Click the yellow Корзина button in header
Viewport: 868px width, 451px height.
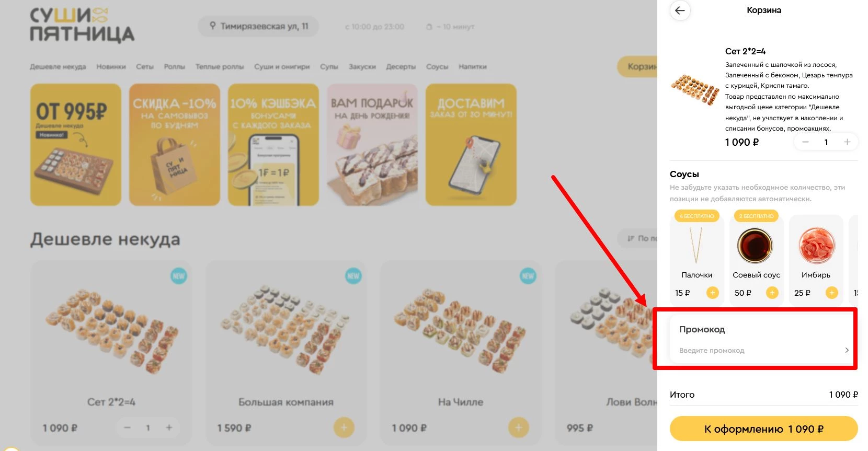(x=637, y=66)
